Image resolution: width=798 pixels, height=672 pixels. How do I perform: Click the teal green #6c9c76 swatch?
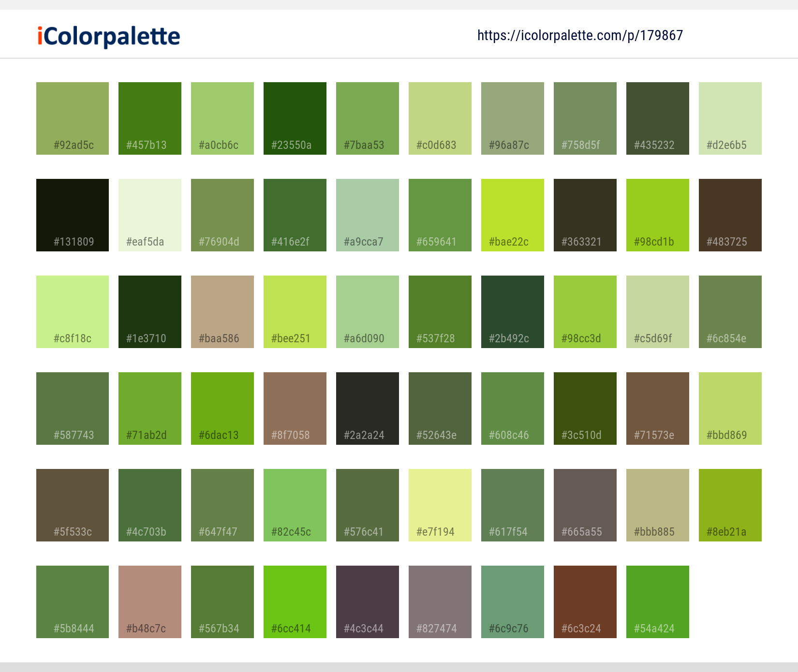(x=513, y=602)
